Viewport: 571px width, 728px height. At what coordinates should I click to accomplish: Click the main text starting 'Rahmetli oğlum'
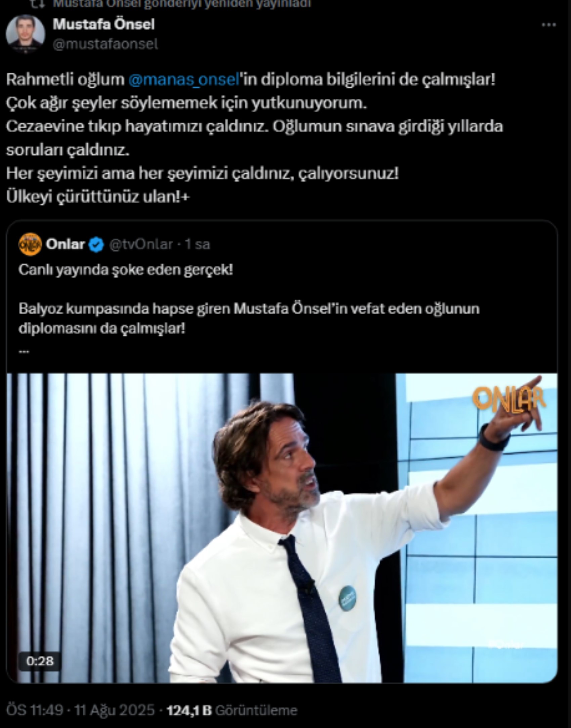click(254, 138)
